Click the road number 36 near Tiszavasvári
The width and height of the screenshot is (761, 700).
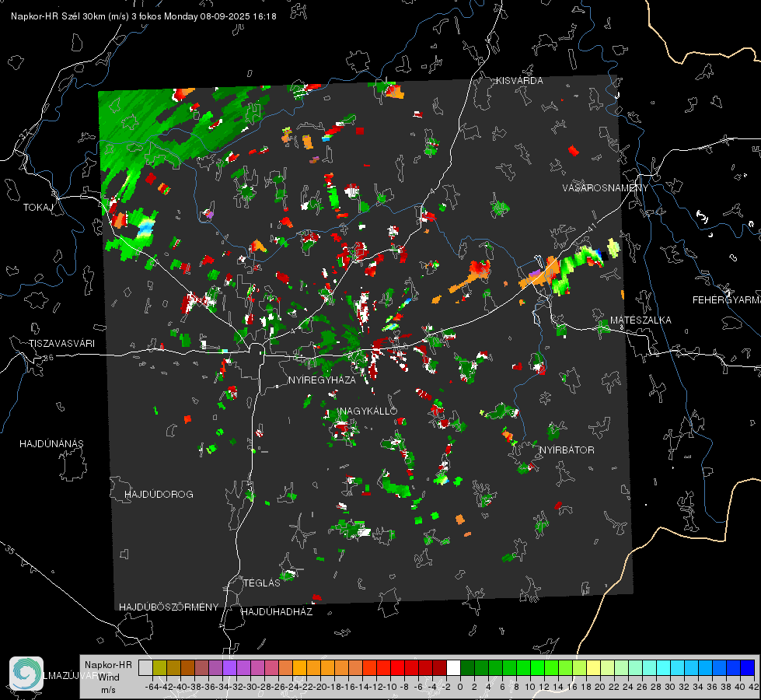pos(48,358)
